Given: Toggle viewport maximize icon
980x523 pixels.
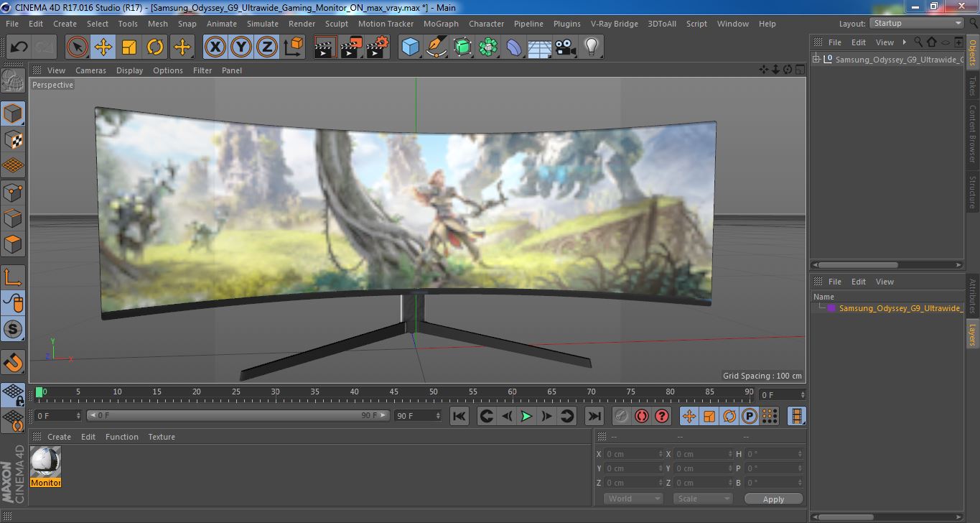Looking at the screenshot, I should point(800,70).
